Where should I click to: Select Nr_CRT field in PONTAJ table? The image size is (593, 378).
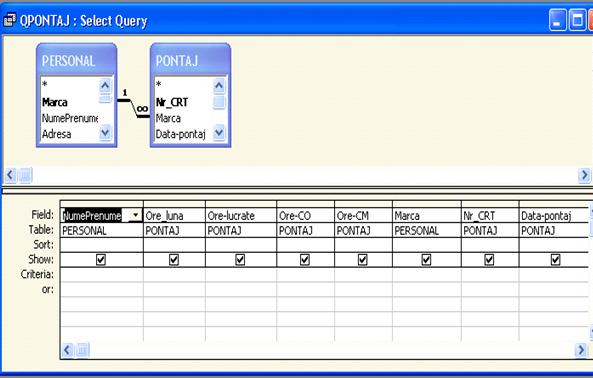[172, 102]
